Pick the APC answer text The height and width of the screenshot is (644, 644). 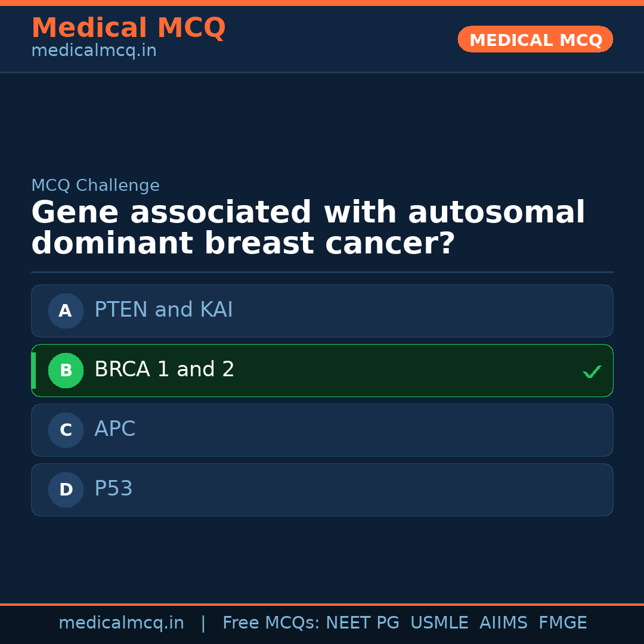[114, 429]
